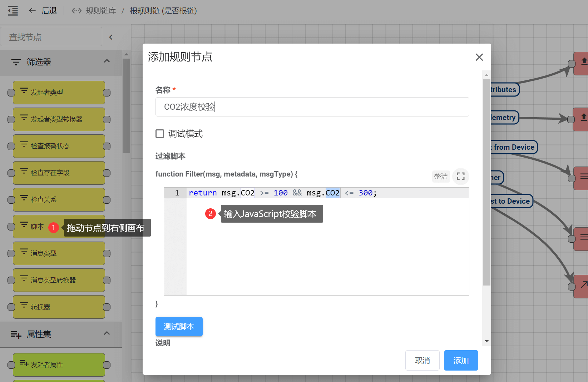The height and width of the screenshot is (382, 588).
Task: Click the 测试脚本 button
Action: click(179, 327)
